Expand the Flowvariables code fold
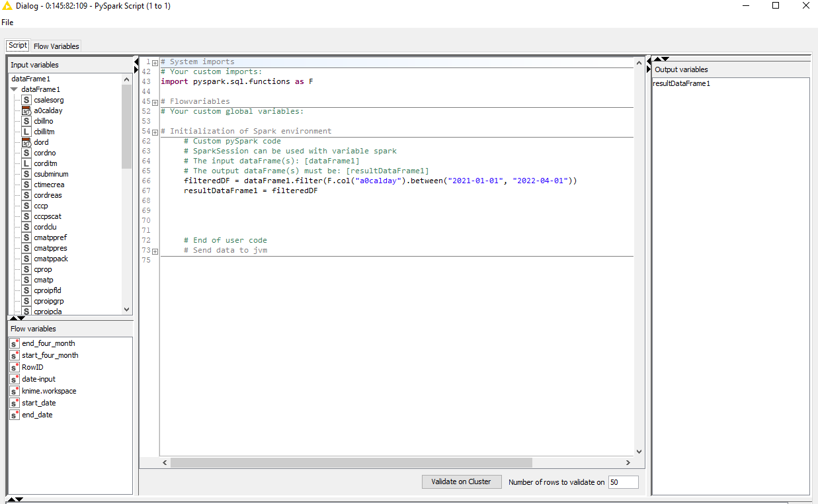This screenshot has width=818, height=504. (155, 102)
